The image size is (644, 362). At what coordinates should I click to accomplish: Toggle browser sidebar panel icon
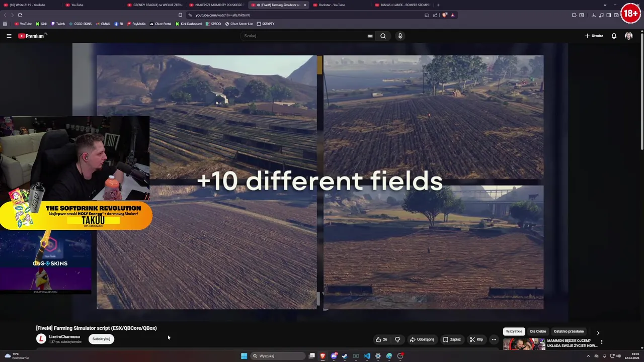[x=609, y=15]
